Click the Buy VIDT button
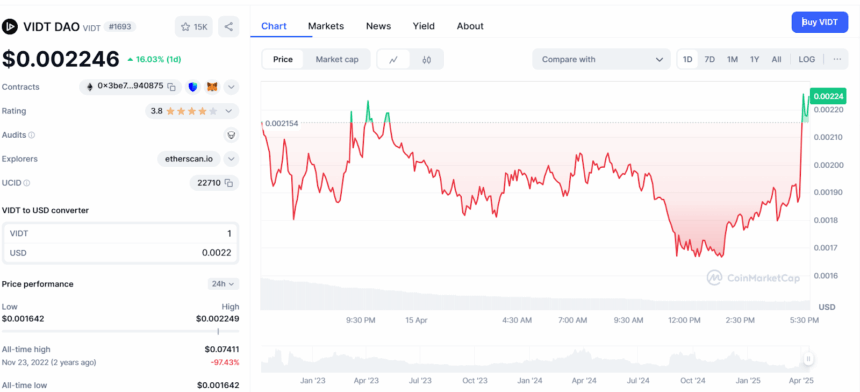This screenshot has height=392, width=860. 819,22
